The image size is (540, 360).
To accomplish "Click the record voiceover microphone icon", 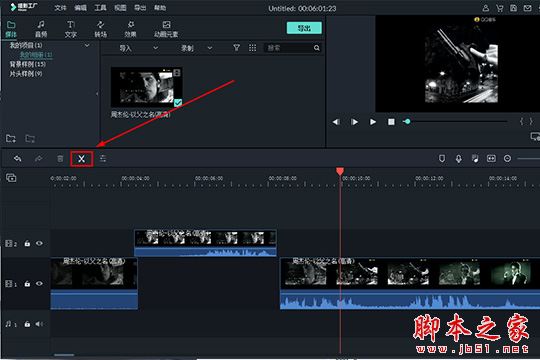I will (459, 158).
